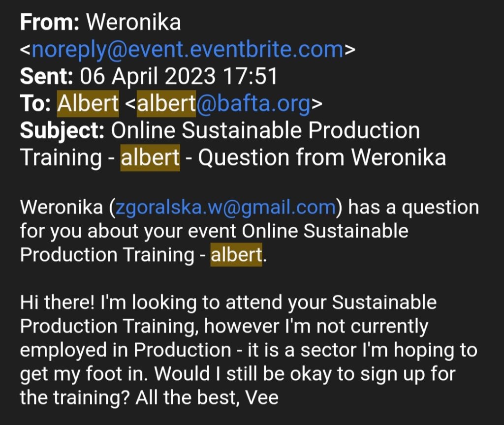504x425 pixels.
Task: Click Online Sustainable Production text in subject
Action: pyautogui.click(x=265, y=130)
